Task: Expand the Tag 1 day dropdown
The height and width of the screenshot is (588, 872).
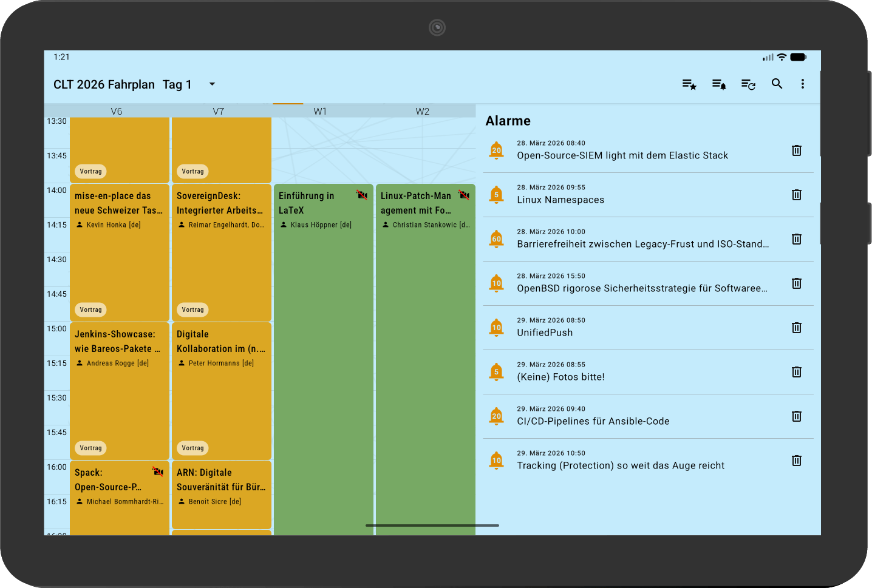Action: pyautogui.click(x=212, y=84)
